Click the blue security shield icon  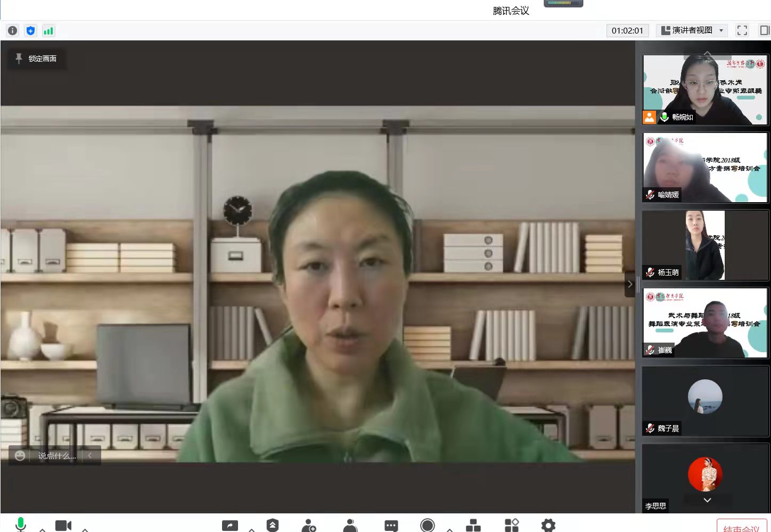pos(31,31)
